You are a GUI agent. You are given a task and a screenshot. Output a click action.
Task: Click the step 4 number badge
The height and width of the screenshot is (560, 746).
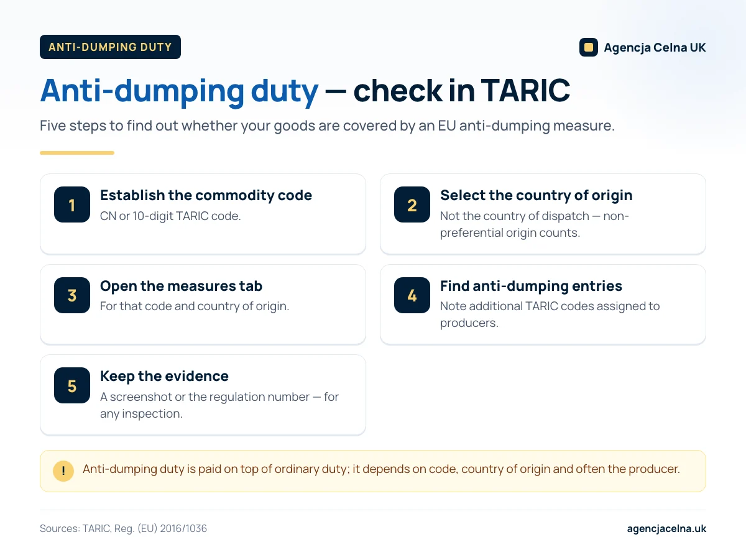tap(412, 295)
